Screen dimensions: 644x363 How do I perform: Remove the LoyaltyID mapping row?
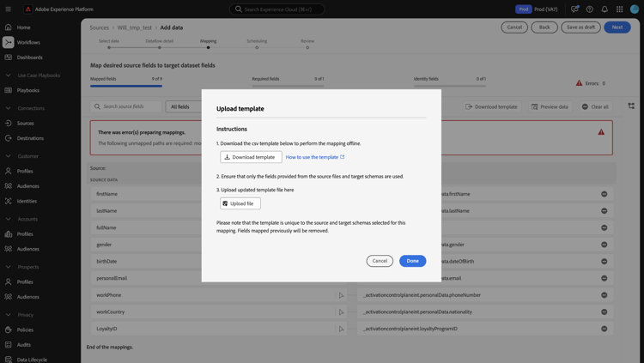(604, 329)
